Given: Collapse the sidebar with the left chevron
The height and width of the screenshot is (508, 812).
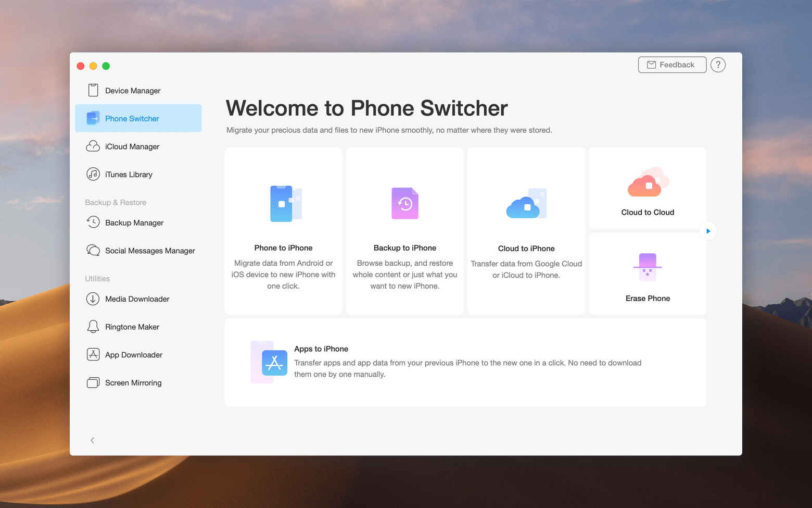Looking at the screenshot, I should 93,440.
